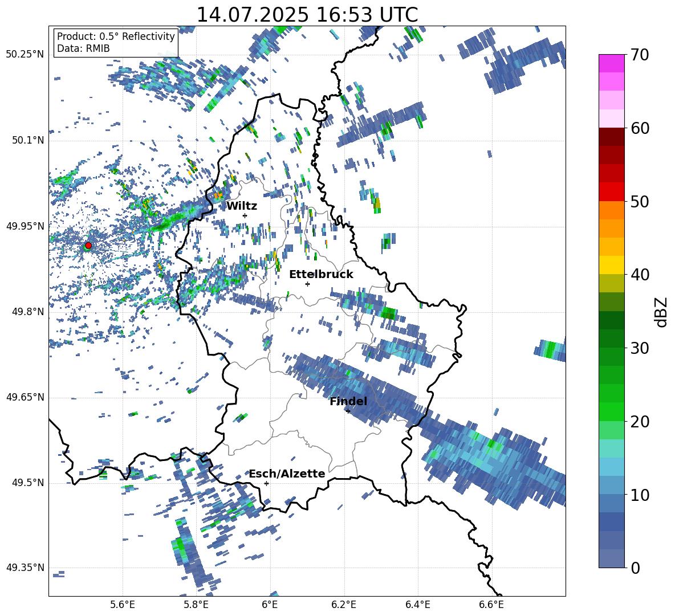Click the Findel location cross marker
Screen dimensions: 675x616
click(348, 411)
